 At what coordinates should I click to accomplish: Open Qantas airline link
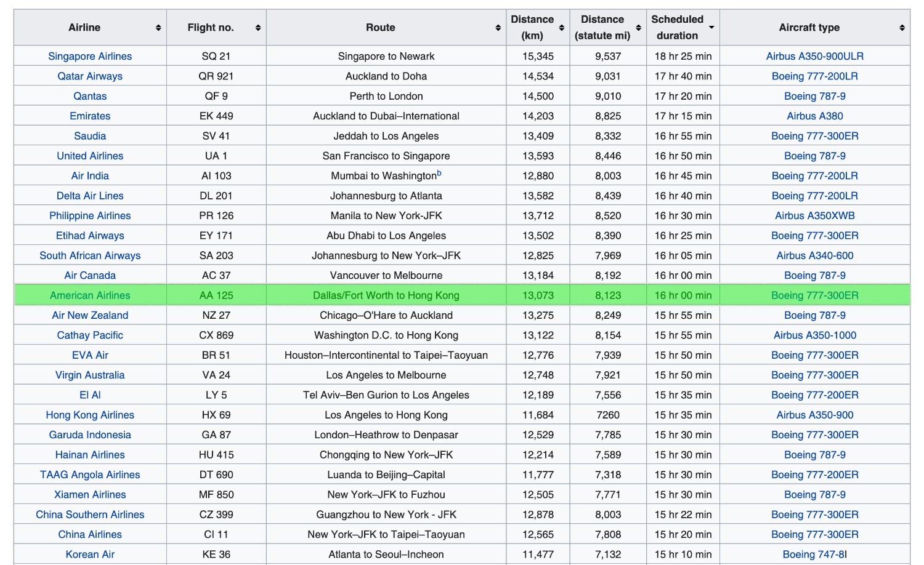point(90,96)
